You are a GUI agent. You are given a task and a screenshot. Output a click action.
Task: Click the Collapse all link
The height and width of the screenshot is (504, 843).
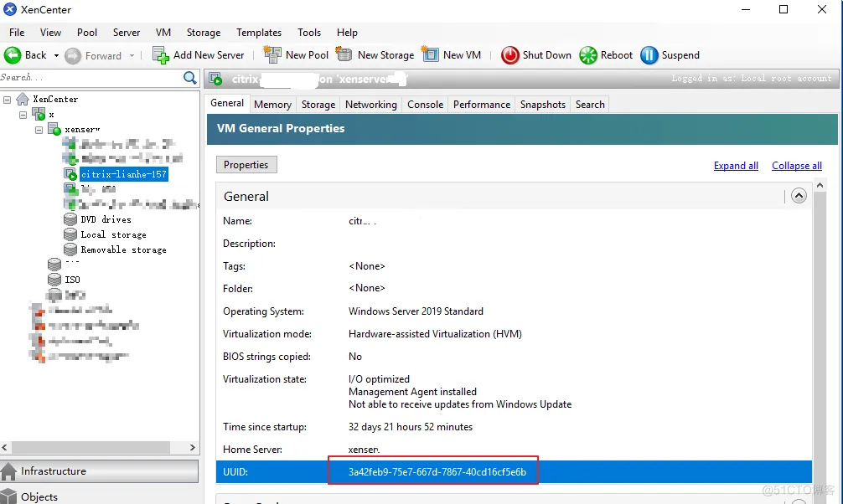pos(797,166)
